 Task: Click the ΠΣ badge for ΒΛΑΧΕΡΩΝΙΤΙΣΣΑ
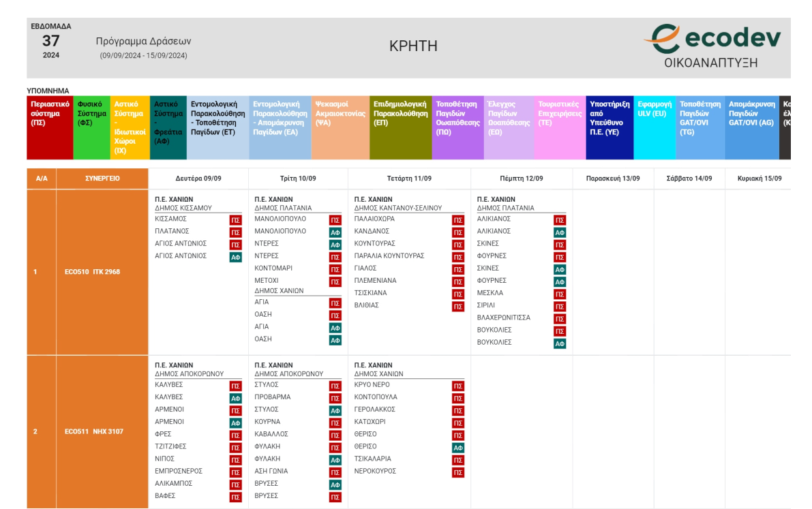(559, 319)
